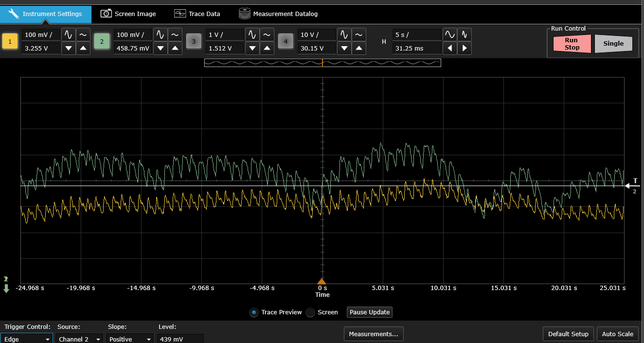Move Channel 1 offset down arrow
Image resolution: width=644 pixels, height=343 pixels.
[x=69, y=48]
